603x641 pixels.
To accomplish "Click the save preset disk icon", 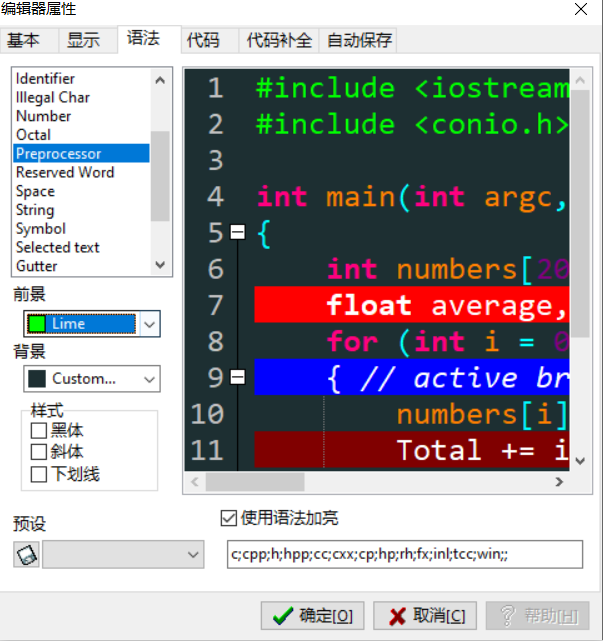I will point(27,554).
